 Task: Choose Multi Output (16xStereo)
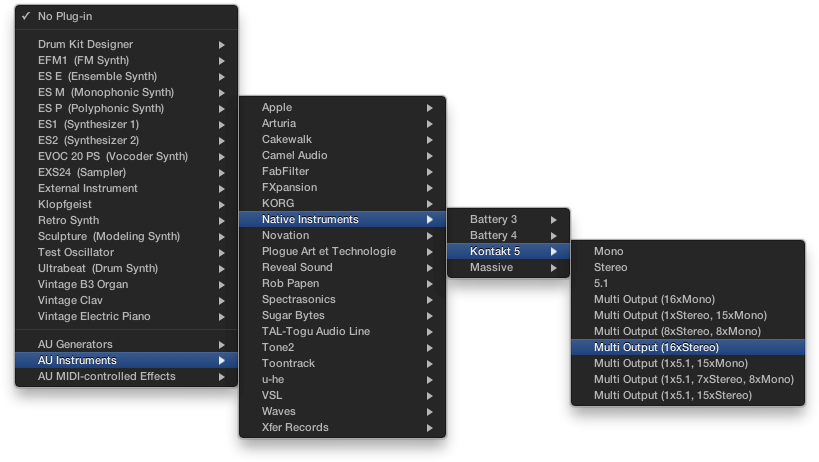point(687,348)
